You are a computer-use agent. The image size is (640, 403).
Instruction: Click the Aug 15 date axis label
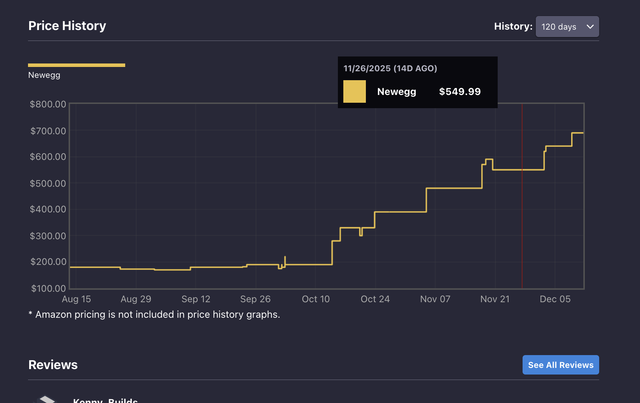[76, 299]
